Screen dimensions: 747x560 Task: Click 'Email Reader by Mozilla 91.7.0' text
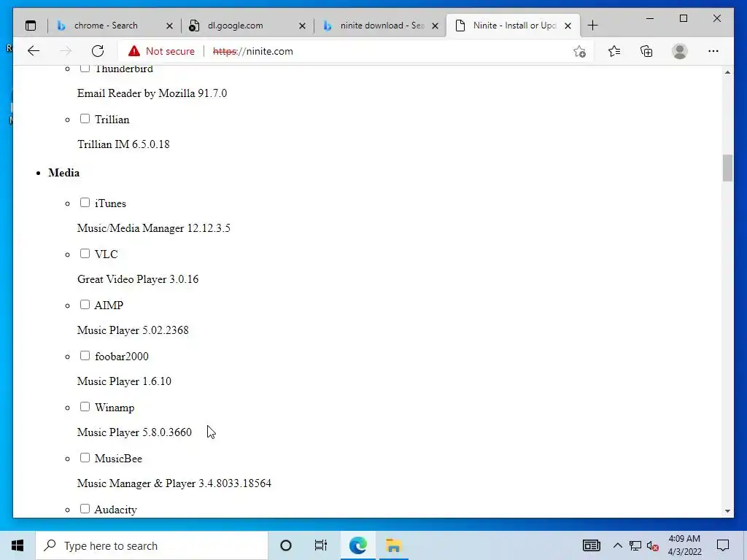tap(152, 93)
